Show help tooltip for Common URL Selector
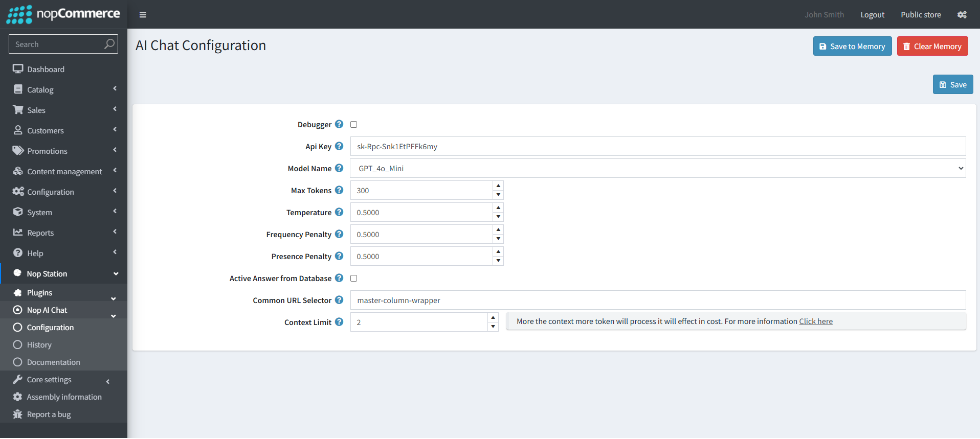The height and width of the screenshot is (439, 980). pos(339,300)
